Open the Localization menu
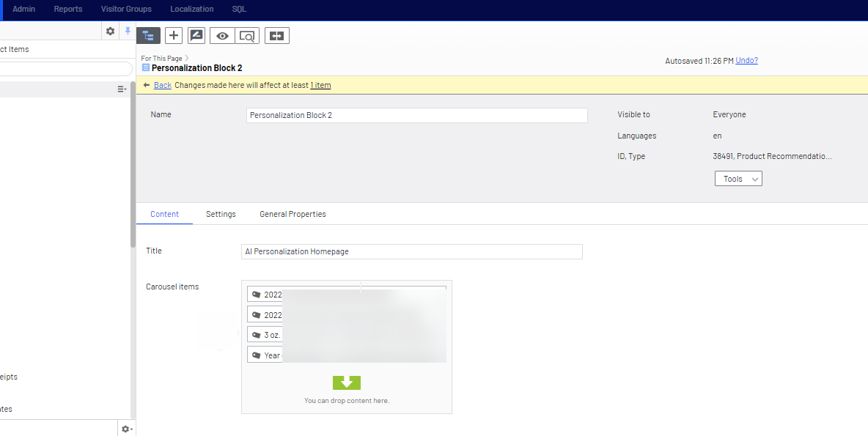Screen dimensions: 868x436 coord(191,9)
